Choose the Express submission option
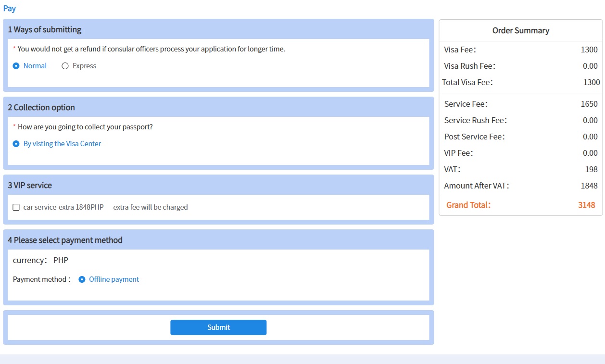Viewport: 605px width, 364px height. tap(65, 66)
